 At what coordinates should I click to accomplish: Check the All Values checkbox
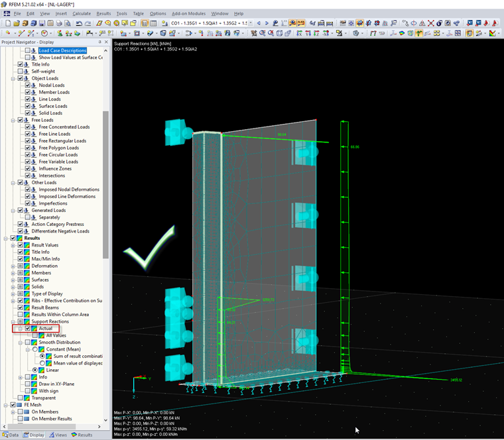[x=34, y=335]
